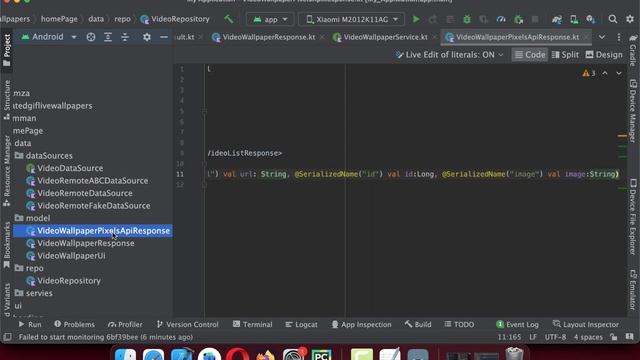Open IDE settings gear in top toolbar

click(x=630, y=19)
